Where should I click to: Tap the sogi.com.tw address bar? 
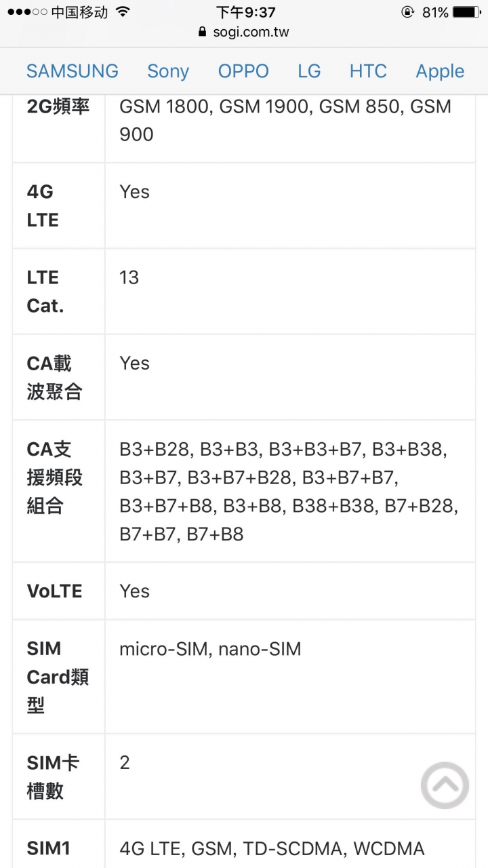[244, 32]
